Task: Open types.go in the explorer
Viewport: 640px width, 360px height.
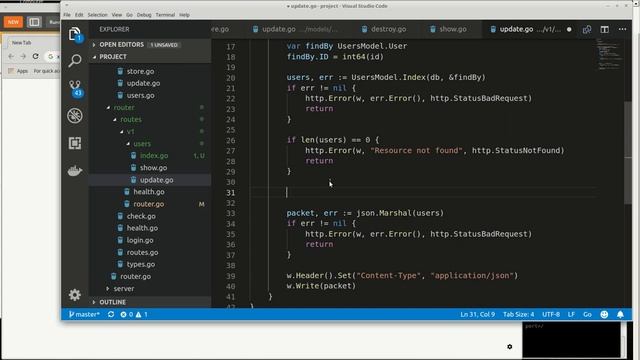Action: pyautogui.click(x=149, y=264)
